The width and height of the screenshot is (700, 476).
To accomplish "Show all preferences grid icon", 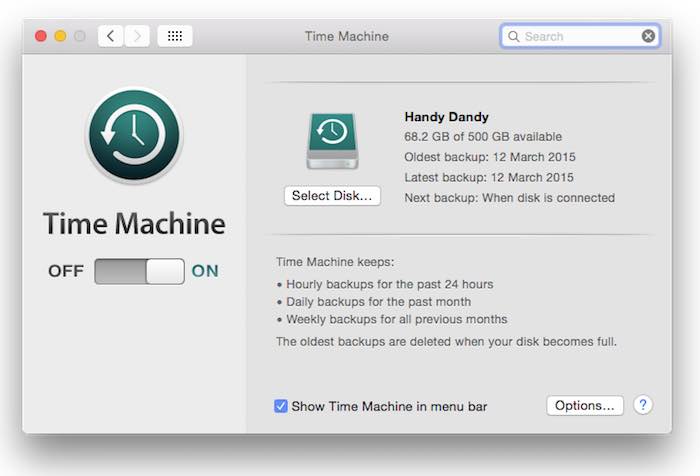I will tap(175, 36).
